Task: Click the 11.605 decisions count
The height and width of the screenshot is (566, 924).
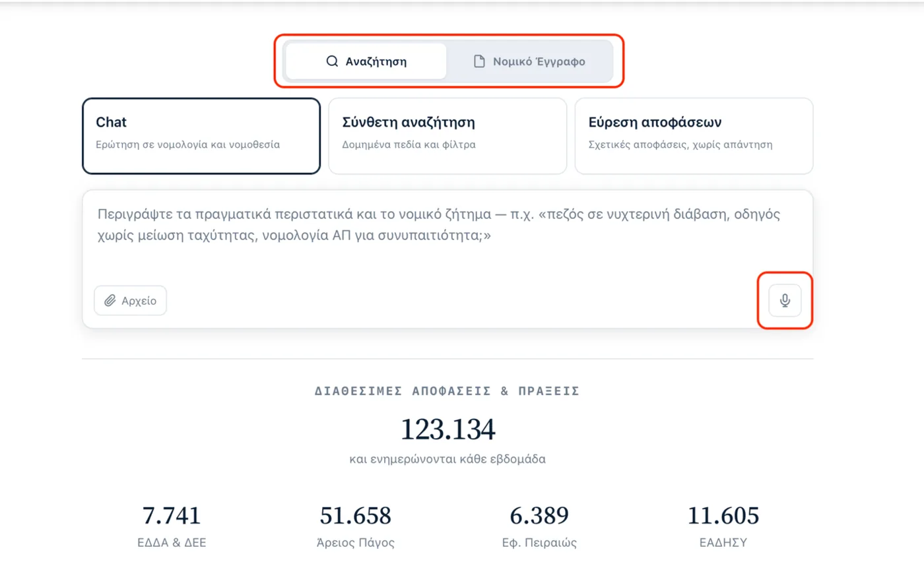Action: tap(723, 516)
